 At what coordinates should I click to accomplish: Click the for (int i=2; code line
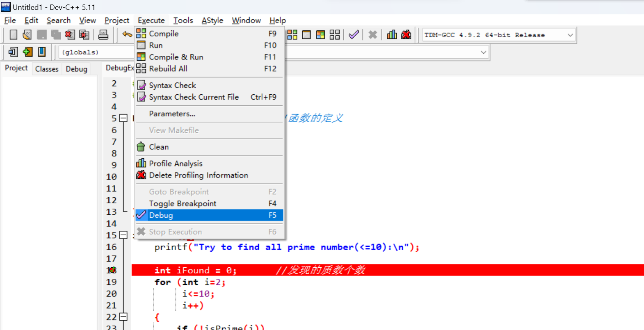pos(190,282)
